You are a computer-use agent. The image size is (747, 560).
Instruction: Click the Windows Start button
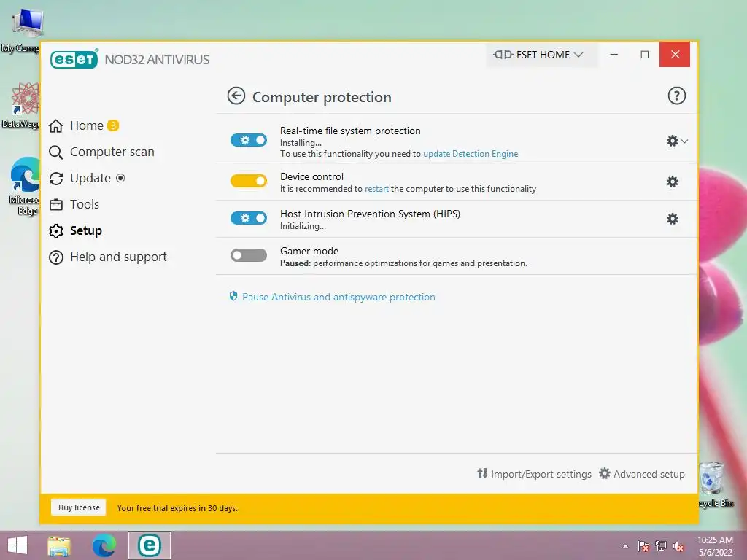[18, 545]
